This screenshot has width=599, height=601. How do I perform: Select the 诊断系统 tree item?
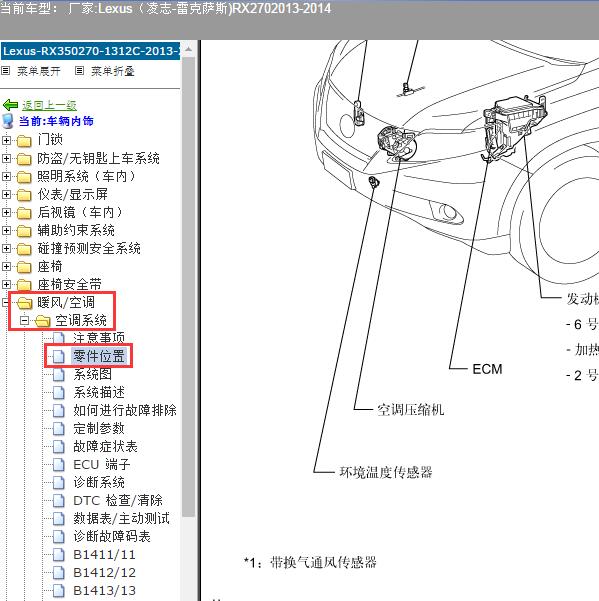click(99, 483)
